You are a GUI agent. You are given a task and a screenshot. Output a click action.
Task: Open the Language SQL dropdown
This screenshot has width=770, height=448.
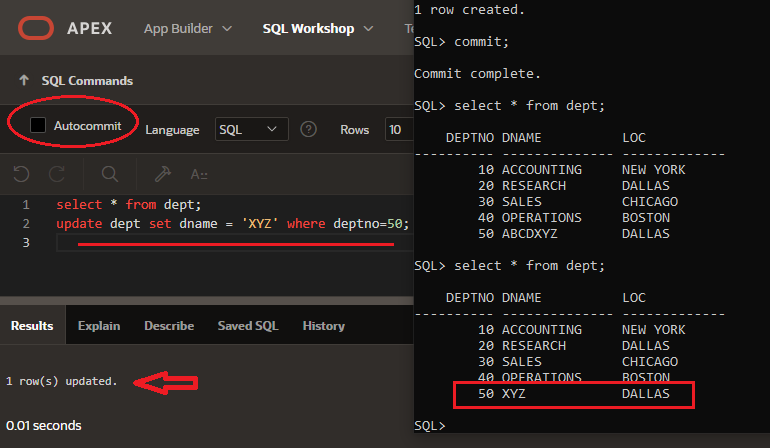252,129
